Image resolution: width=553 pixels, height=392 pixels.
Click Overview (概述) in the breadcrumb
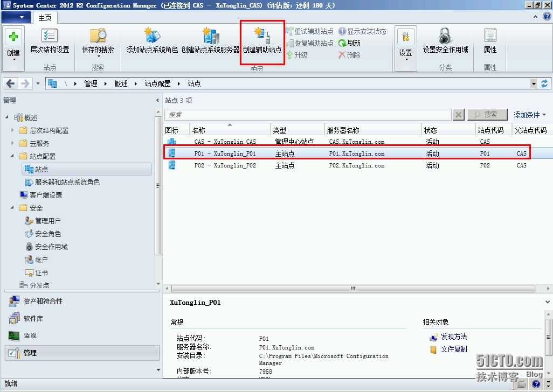pos(121,83)
